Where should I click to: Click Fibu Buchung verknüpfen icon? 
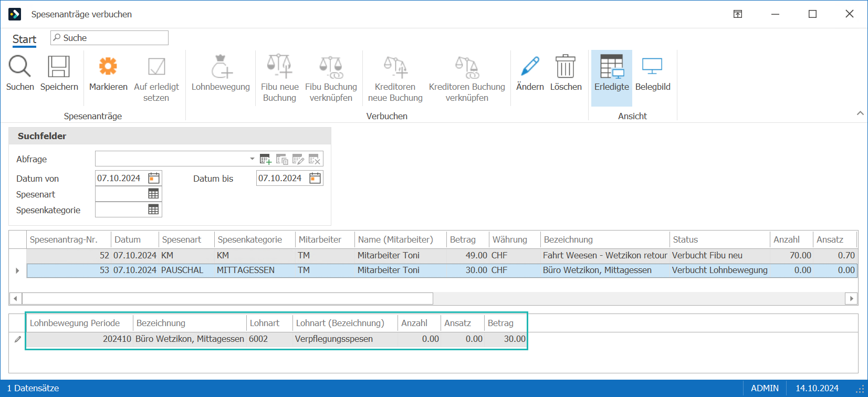coord(331,67)
